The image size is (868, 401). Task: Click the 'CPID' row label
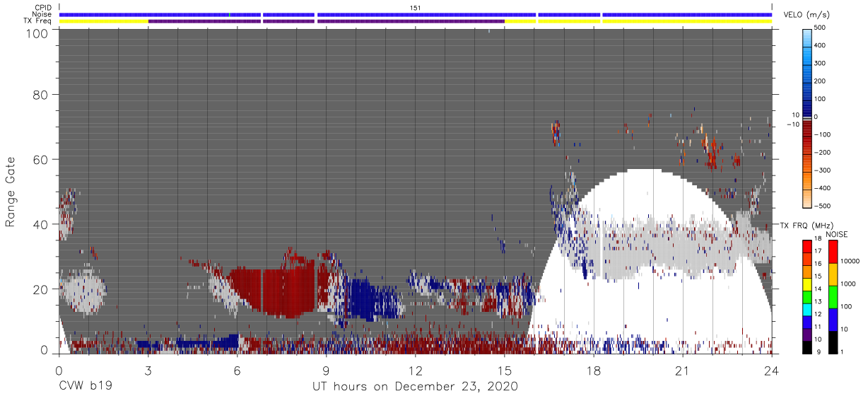44,8
